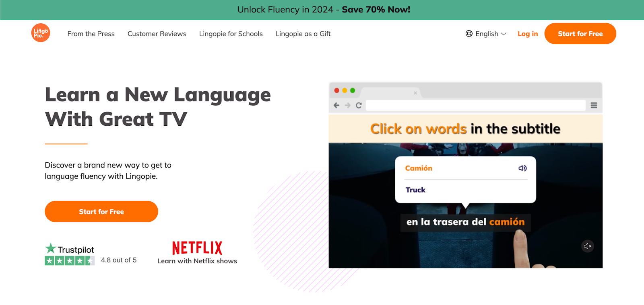Click the green window dot
Viewport: 644px width, 305px height.
click(353, 90)
